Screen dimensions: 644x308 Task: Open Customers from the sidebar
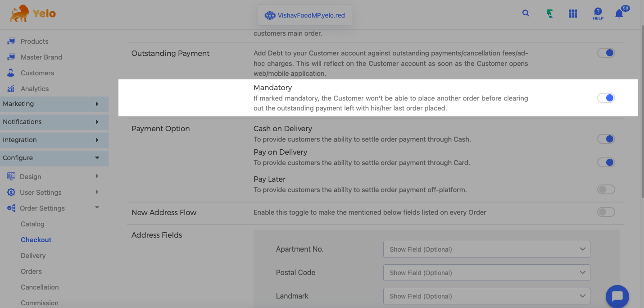pos(37,73)
